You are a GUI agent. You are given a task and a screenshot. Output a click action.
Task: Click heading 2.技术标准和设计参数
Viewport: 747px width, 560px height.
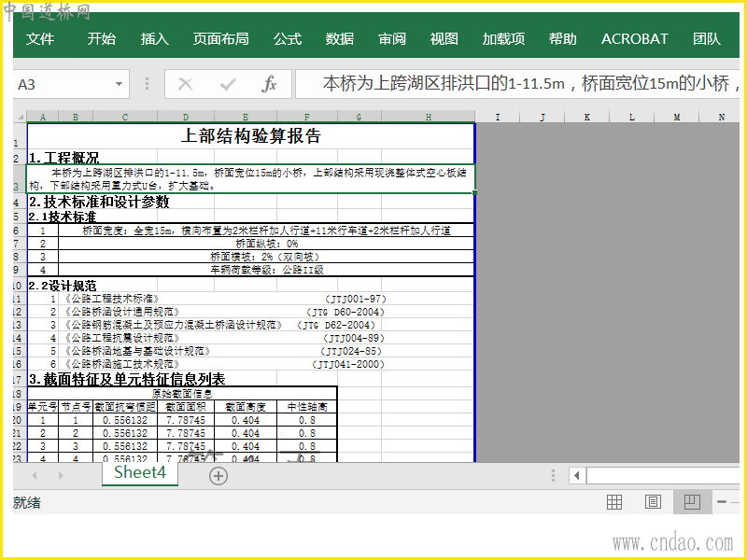point(99,202)
